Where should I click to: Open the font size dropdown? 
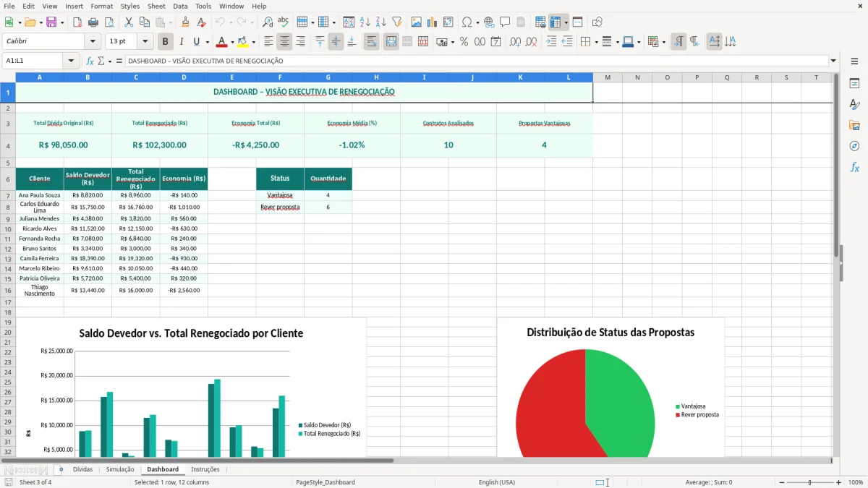(145, 42)
